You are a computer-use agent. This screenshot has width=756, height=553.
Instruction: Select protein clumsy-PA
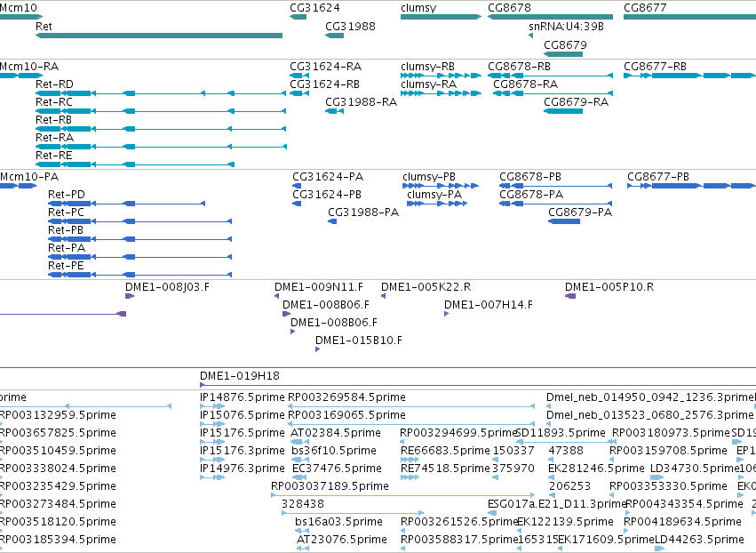[437, 204]
